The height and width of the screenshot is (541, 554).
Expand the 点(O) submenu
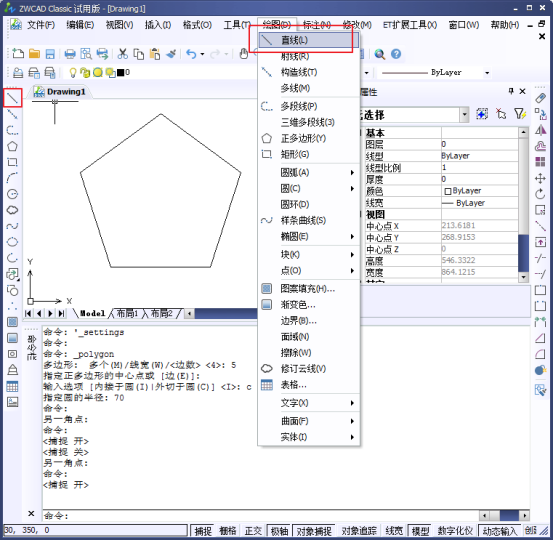tap(309, 271)
